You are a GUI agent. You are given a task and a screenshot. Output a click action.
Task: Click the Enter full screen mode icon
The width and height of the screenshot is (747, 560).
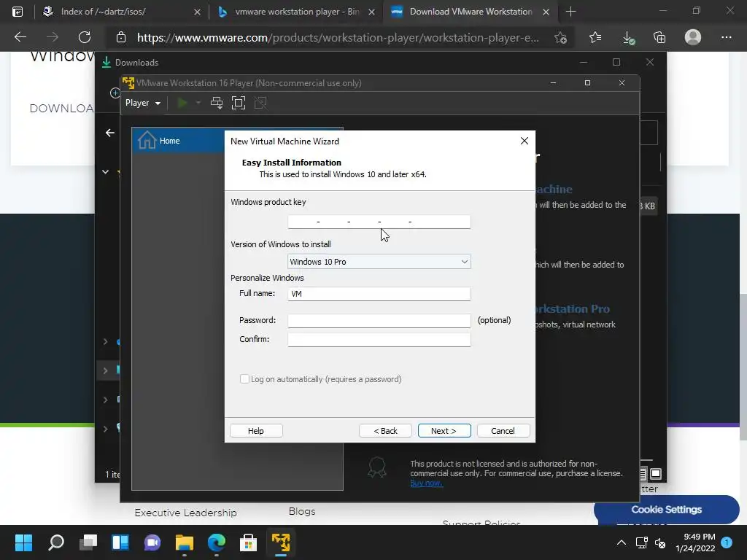[x=239, y=103]
